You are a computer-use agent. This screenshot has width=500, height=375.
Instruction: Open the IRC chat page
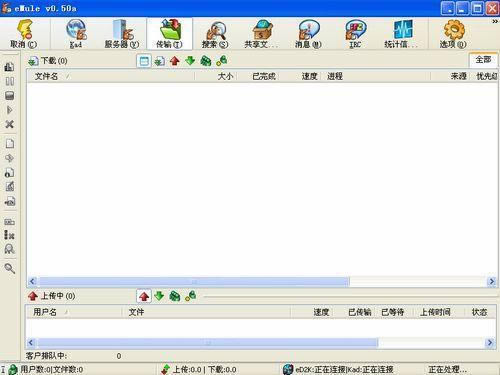(355, 34)
